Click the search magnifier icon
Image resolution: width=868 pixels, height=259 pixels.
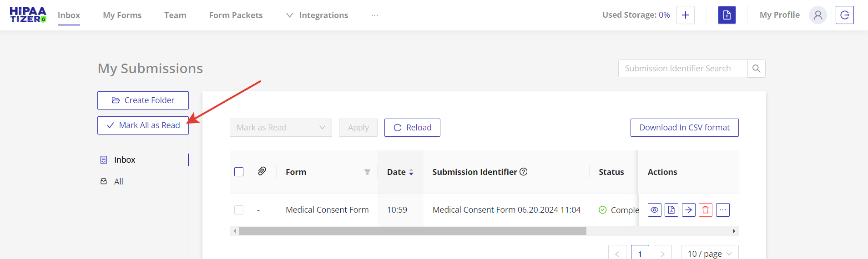click(x=757, y=69)
